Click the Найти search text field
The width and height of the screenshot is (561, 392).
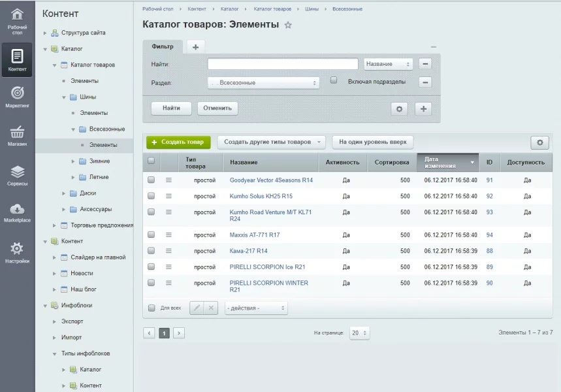[x=283, y=64]
